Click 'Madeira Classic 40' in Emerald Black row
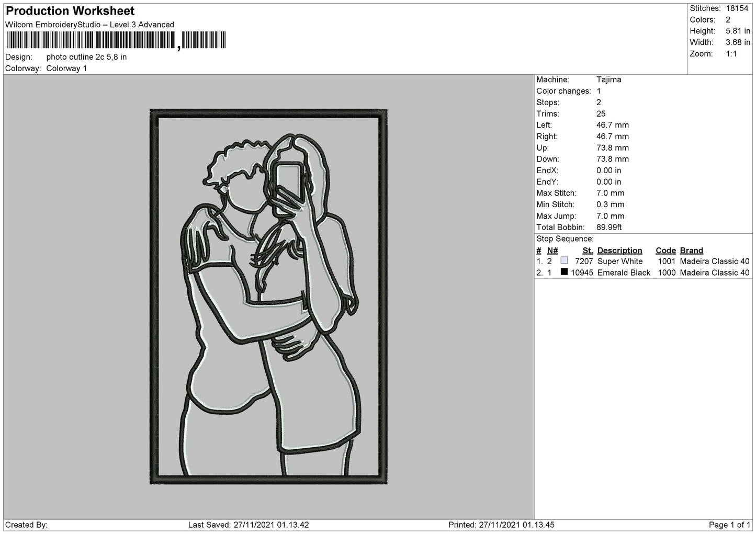Image resolution: width=756 pixels, height=534 pixels. point(715,273)
